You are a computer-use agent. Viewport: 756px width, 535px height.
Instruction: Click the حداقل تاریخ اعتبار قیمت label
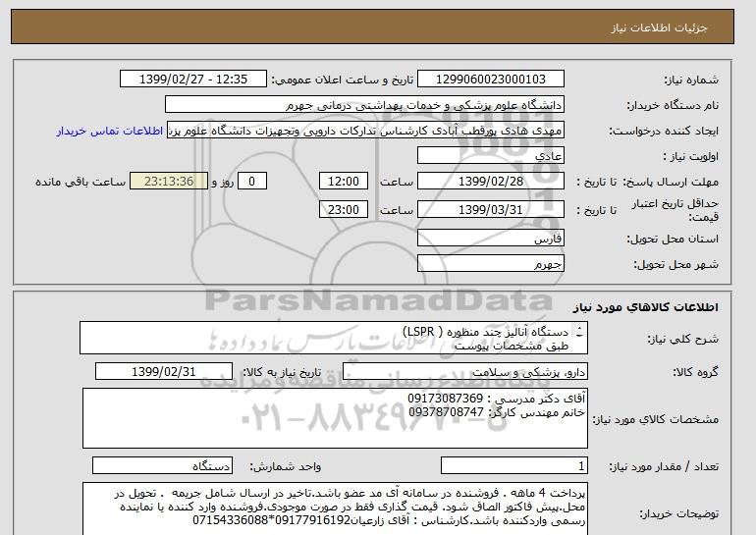coord(675,211)
